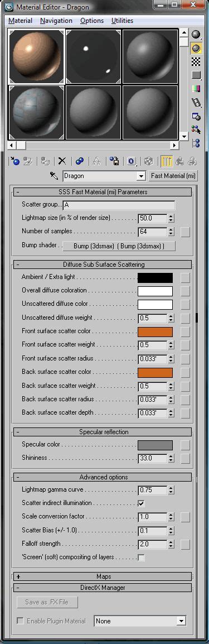Click the Sample UV Tiling icon

point(197,75)
